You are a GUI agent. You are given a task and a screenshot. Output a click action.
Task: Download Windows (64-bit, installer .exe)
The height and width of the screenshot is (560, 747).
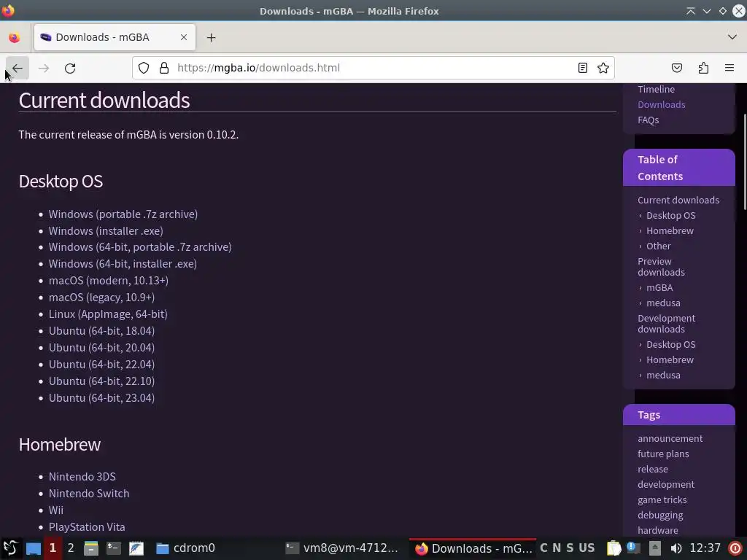coord(123,264)
